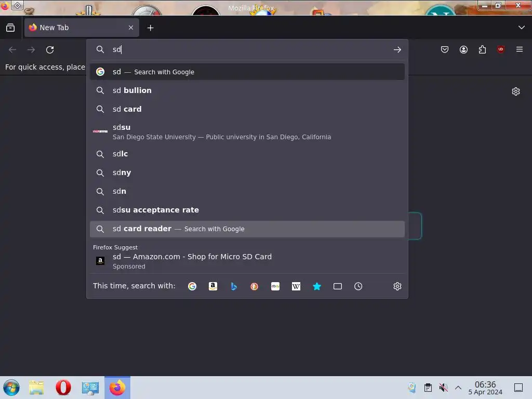Go forward one page
Screen dimensions: 532x399
coord(31,50)
